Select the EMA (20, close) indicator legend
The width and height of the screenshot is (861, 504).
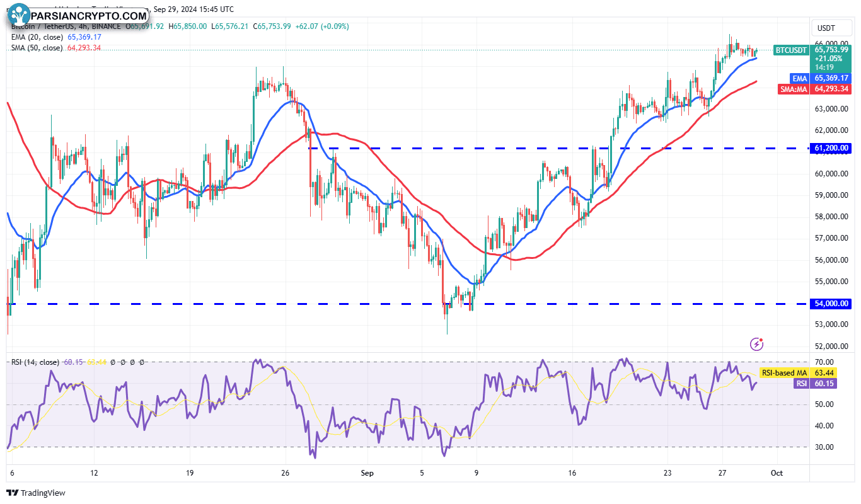[35, 37]
